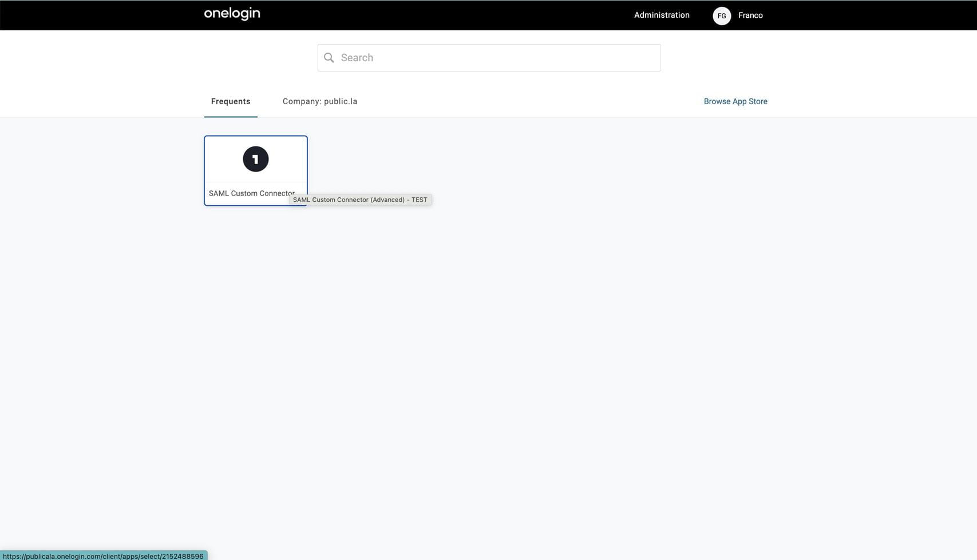Open the Franco user dropdown
The image size is (977, 560).
[750, 15]
